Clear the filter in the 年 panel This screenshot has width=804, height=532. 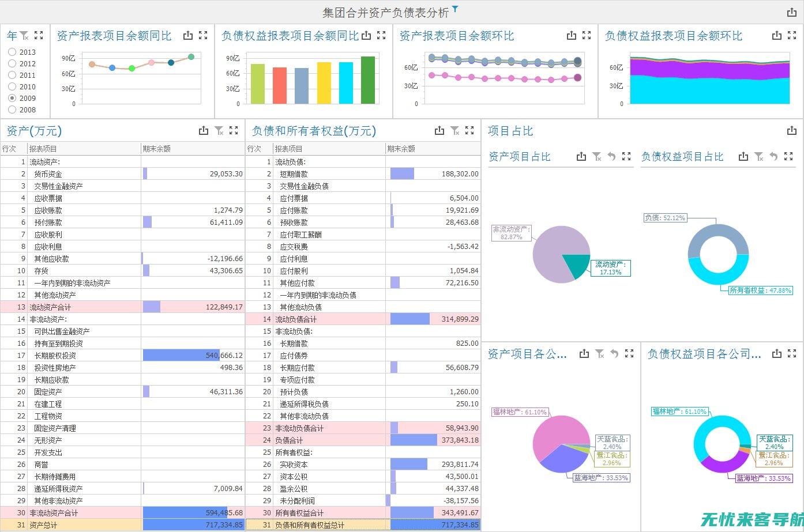tap(24, 36)
